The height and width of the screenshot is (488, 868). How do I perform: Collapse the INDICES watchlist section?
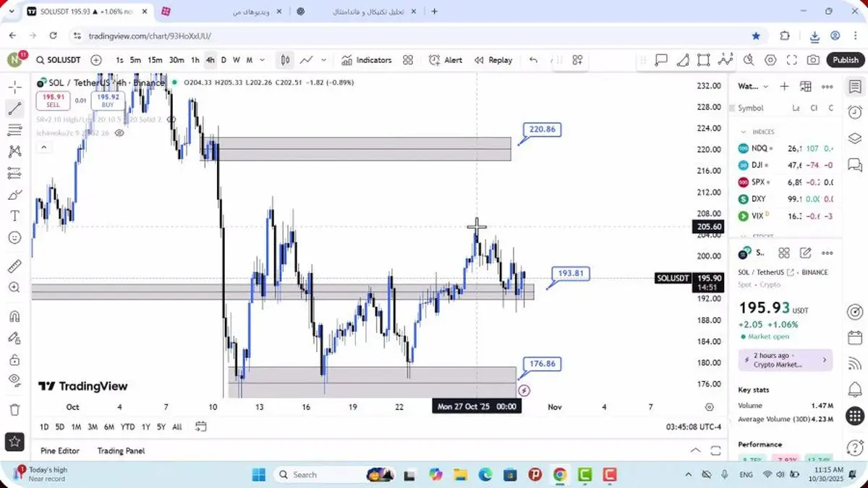click(x=743, y=132)
